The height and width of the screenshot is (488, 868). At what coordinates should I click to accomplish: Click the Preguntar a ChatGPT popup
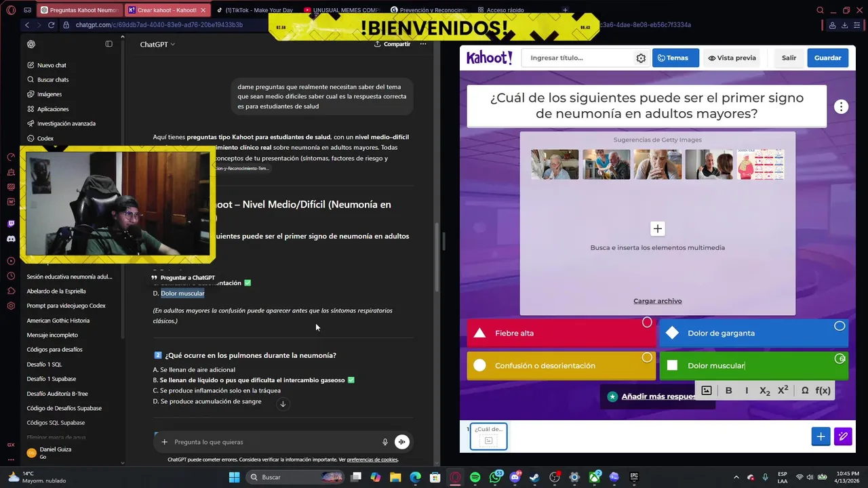[x=183, y=277]
